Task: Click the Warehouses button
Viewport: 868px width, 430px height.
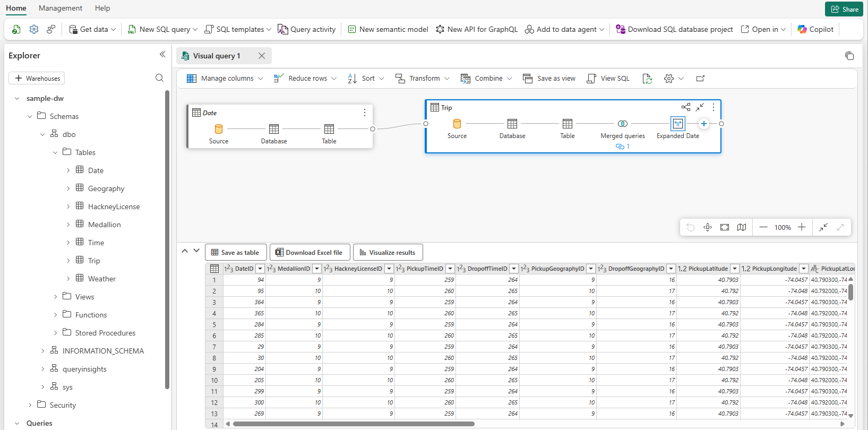Action: point(37,78)
